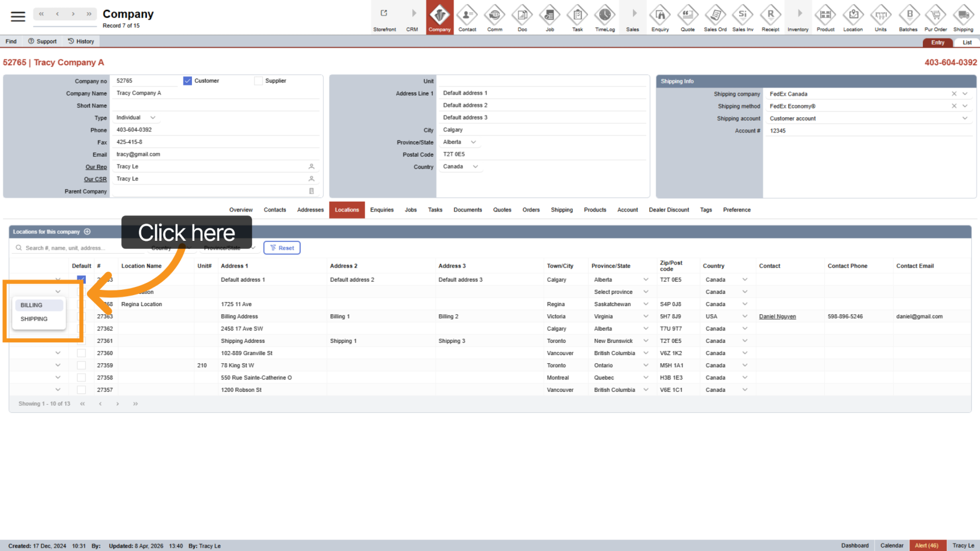Image resolution: width=980 pixels, height=551 pixels.
Task: Open Alert (46) in status bar
Action: pos(926,546)
